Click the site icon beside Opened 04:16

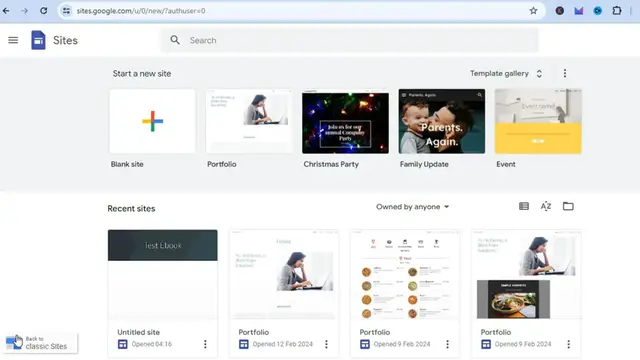(x=122, y=344)
